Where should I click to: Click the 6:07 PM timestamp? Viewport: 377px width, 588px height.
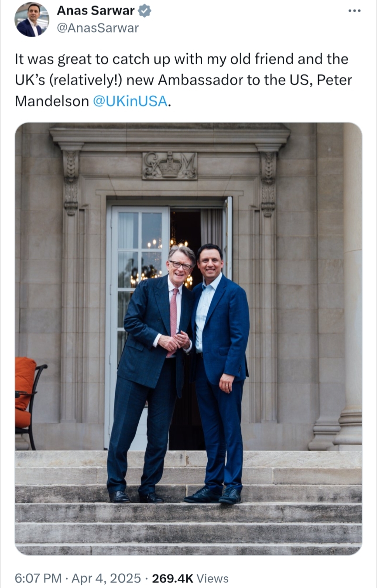click(38, 578)
